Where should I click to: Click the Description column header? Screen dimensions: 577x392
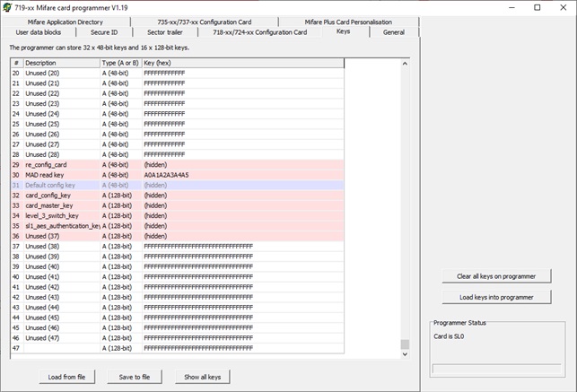62,63
